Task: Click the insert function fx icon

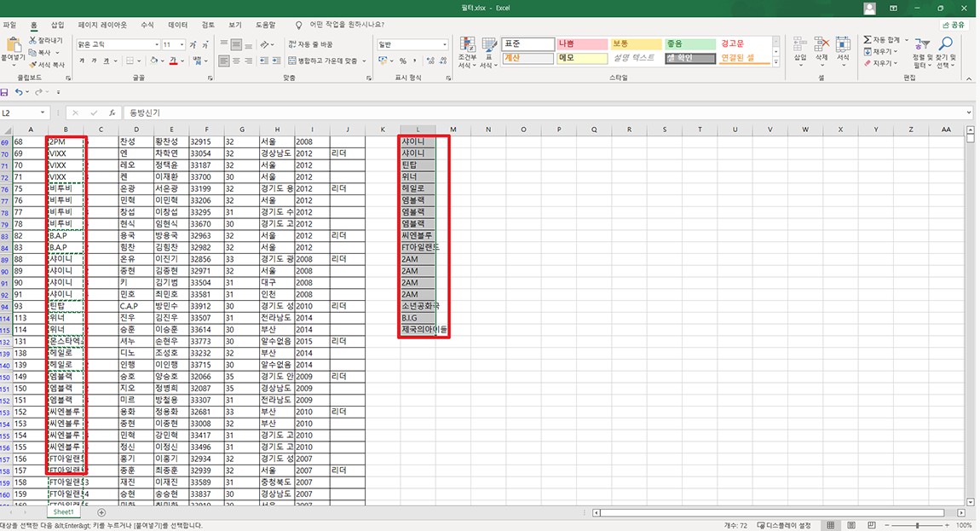Action: (112, 113)
